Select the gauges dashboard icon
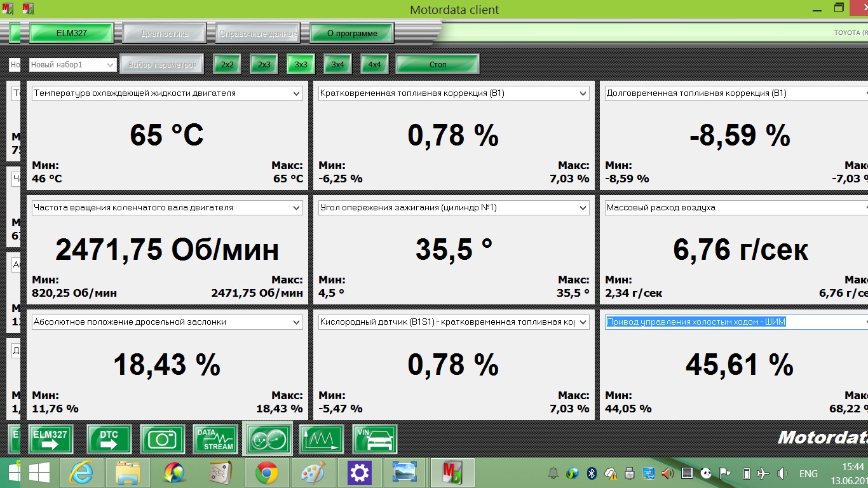Viewport: 868px width, 488px height. point(268,439)
